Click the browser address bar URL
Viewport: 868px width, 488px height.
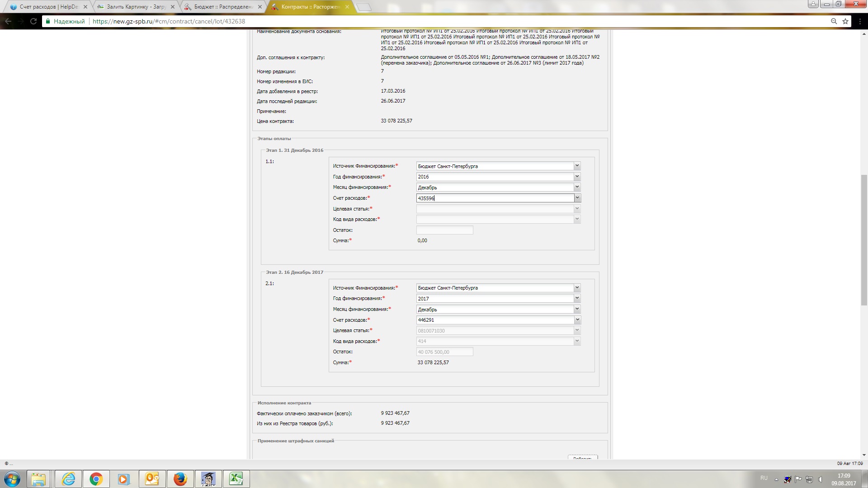169,21
